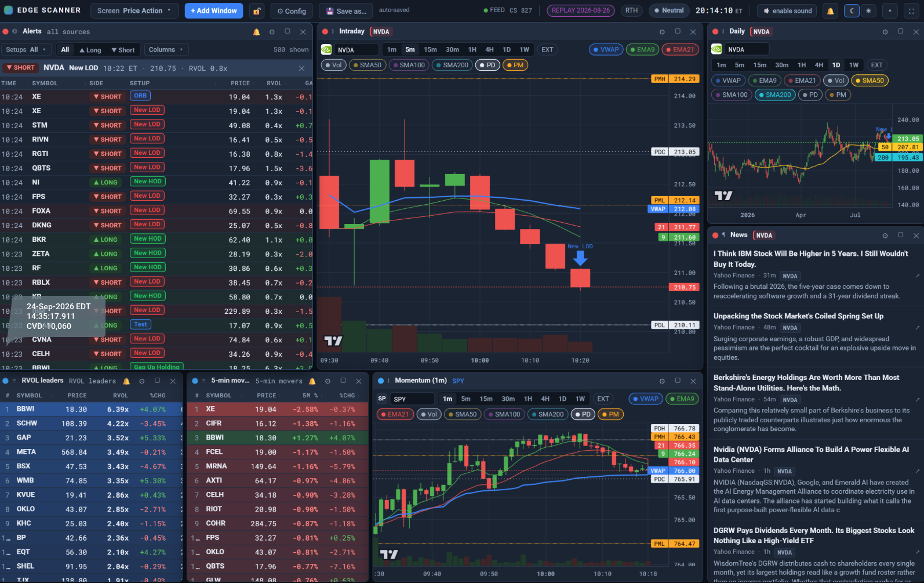Open News panel settings gear
Viewport: 924px width, 583px height.
885,236
